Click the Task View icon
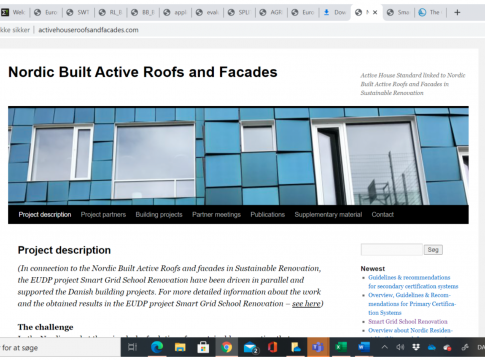 click(132, 348)
